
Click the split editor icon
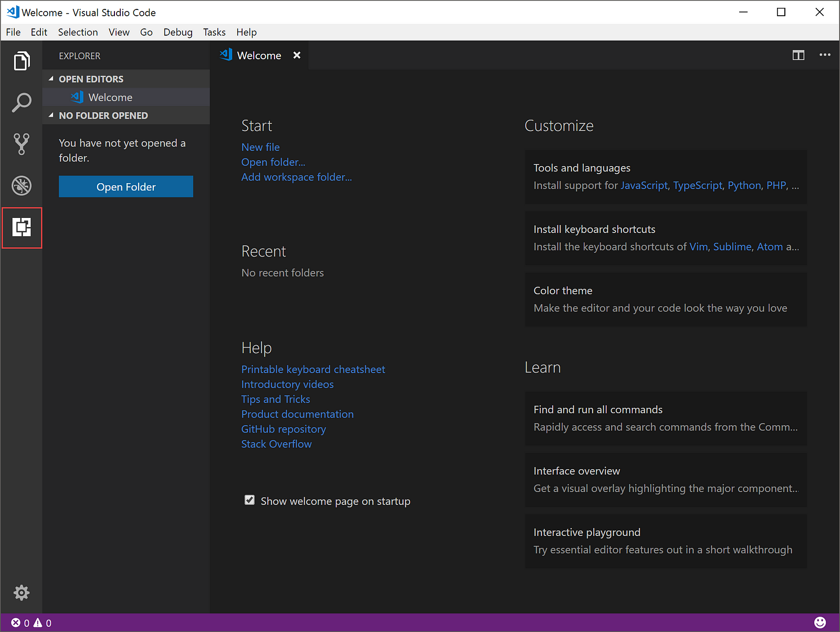point(799,55)
